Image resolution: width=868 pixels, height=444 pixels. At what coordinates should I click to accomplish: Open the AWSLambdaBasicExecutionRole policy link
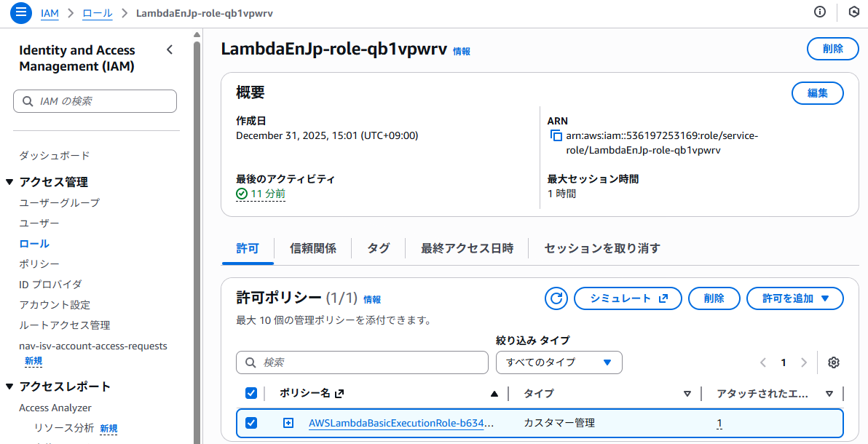401,423
